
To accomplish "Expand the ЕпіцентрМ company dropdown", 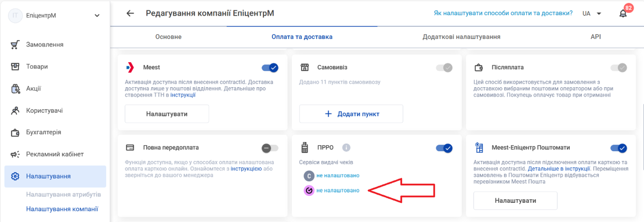I will tap(97, 16).
